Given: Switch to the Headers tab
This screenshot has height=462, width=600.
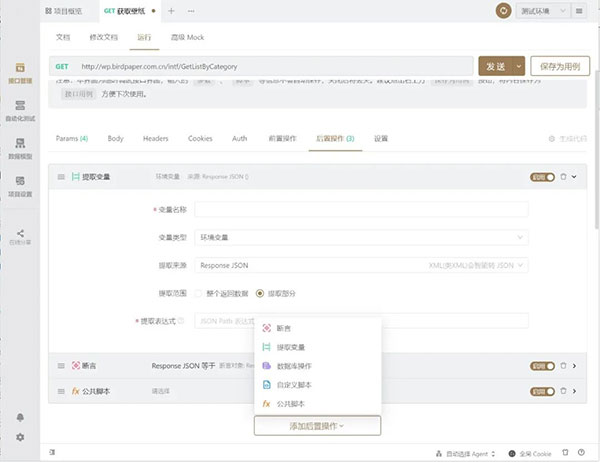Looking at the screenshot, I should 155,138.
